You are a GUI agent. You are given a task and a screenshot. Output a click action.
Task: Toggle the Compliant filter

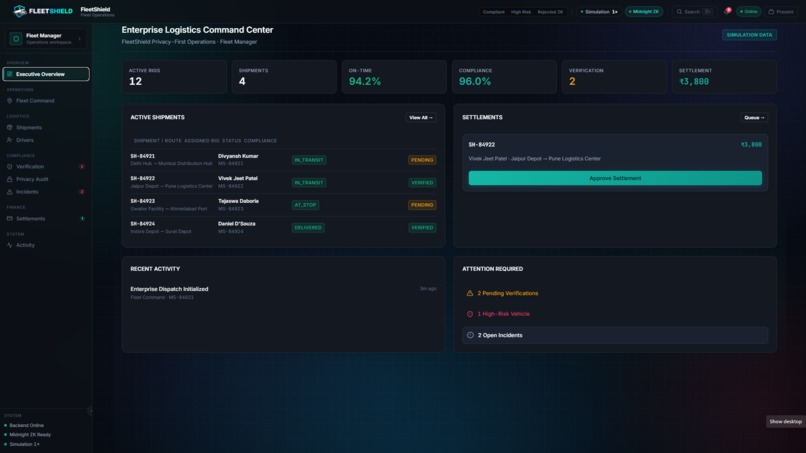click(x=493, y=12)
